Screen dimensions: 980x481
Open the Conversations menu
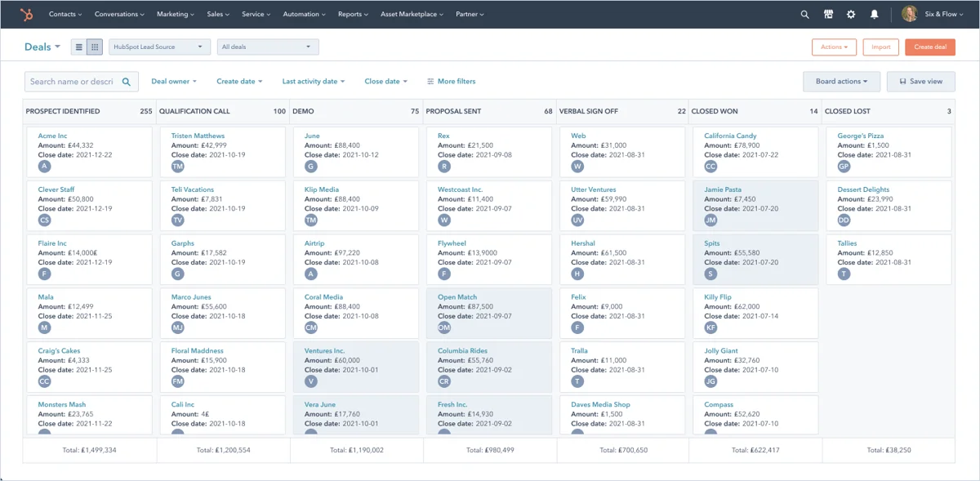point(119,14)
